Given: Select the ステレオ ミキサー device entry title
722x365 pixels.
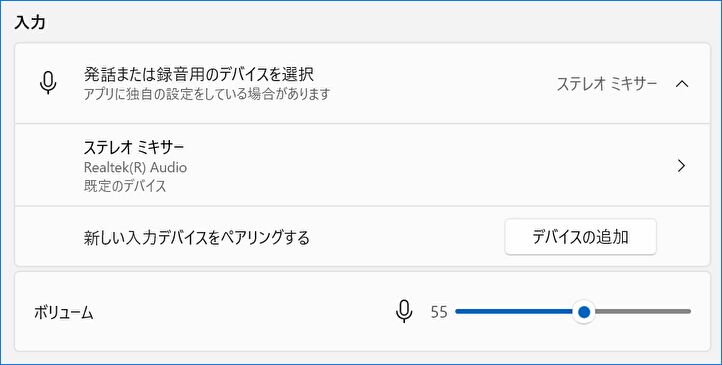Looking at the screenshot, I should click(134, 147).
